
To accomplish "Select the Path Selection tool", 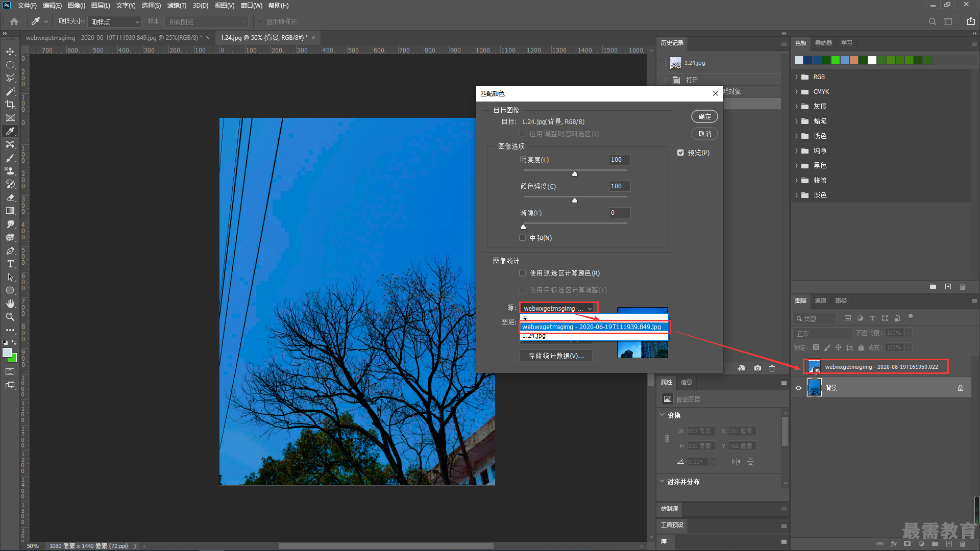I will (10, 277).
